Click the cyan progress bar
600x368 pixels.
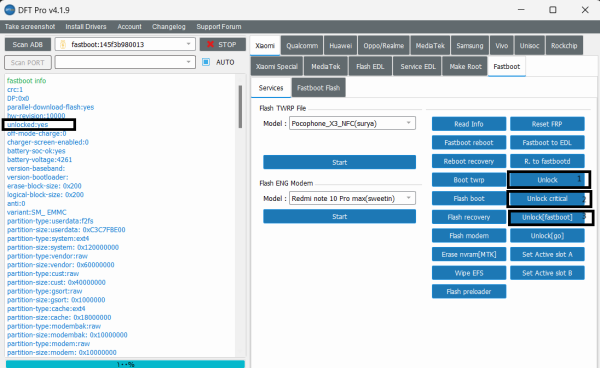[x=125, y=364]
